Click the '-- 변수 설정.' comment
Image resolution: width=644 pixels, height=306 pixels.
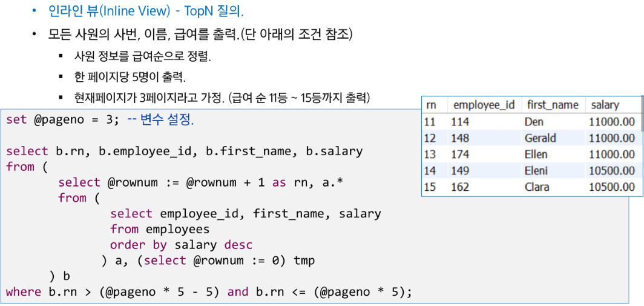click(x=160, y=121)
